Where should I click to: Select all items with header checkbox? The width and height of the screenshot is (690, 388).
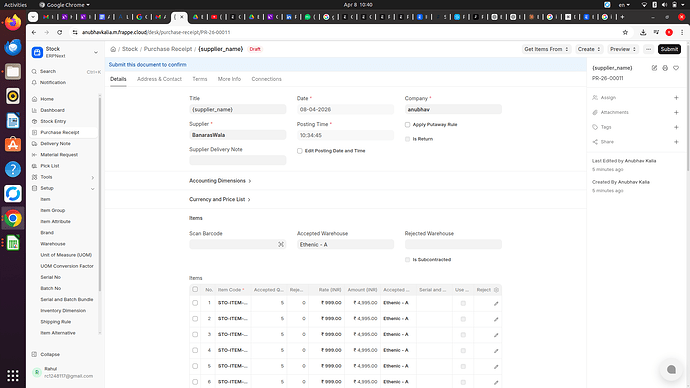(195, 289)
